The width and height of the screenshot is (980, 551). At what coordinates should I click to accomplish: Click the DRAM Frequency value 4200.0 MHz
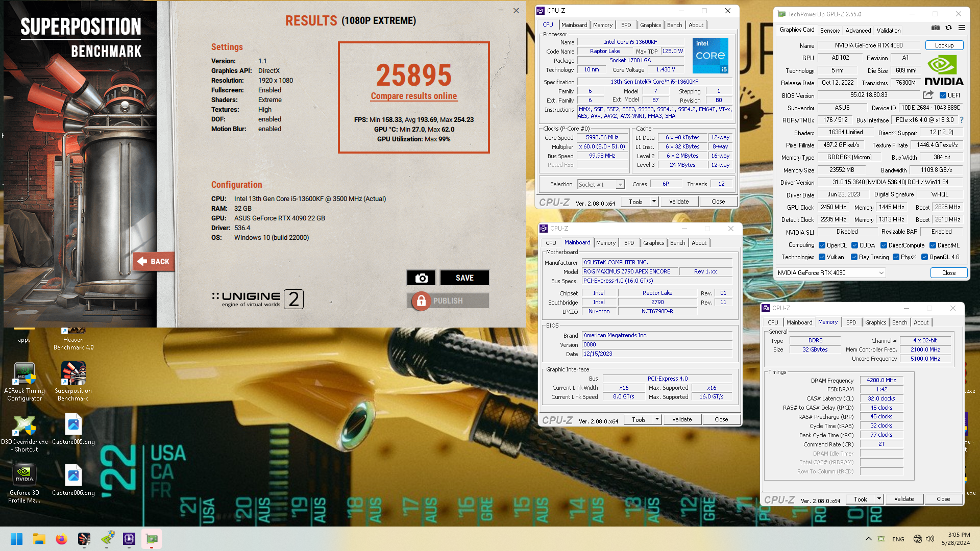click(x=881, y=380)
